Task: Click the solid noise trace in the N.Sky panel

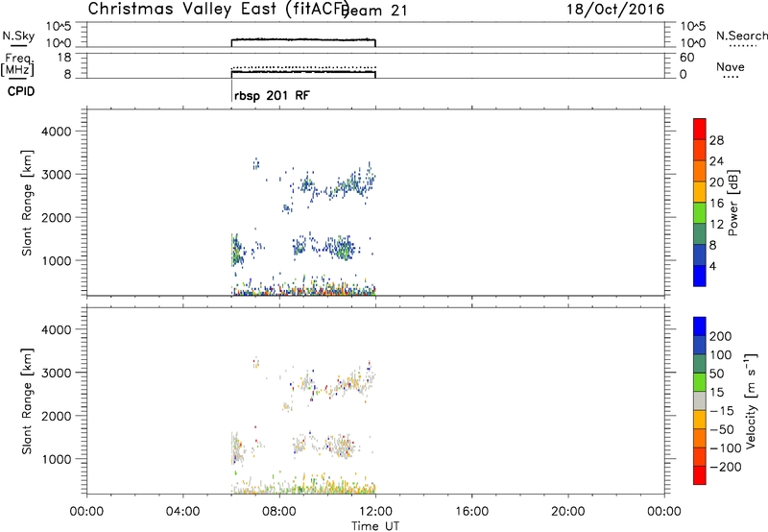Action: pyautogui.click(x=303, y=39)
